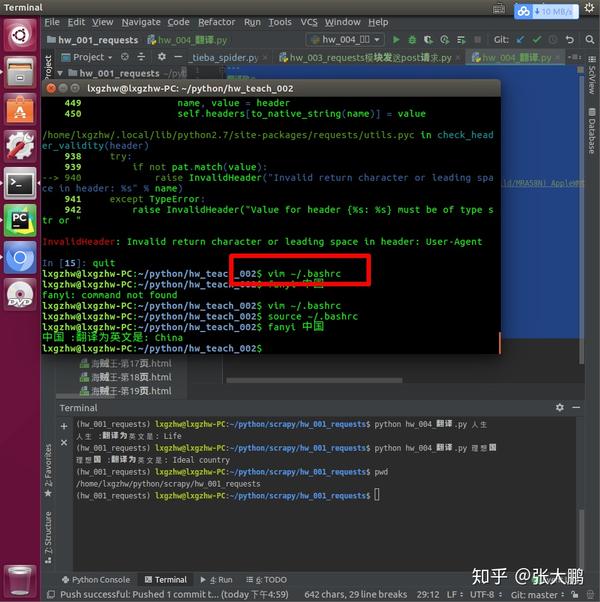This screenshot has height=602, width=600.
Task: Open Chromium browser in launcher
Action: coord(20,257)
